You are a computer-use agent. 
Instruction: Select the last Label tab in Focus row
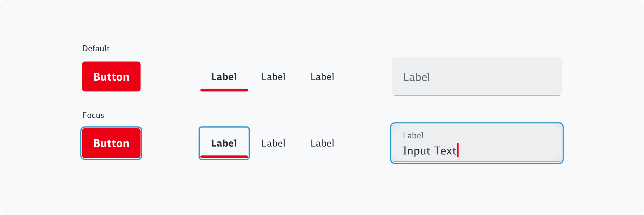click(x=322, y=143)
